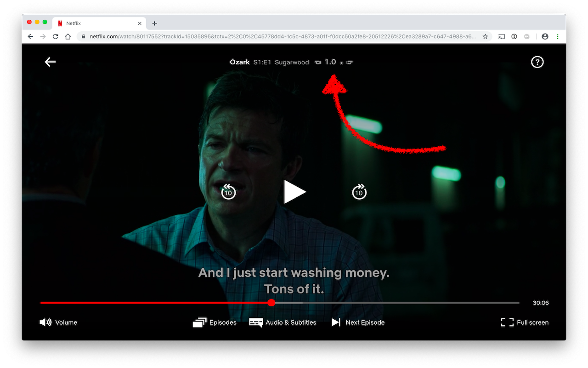This screenshot has width=588, height=368.
Task: Close the Netflix tab
Action: coord(140,23)
